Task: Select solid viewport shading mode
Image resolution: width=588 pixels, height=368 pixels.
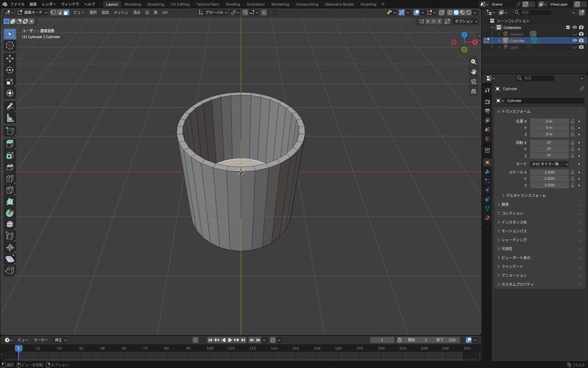Action: (x=456, y=12)
